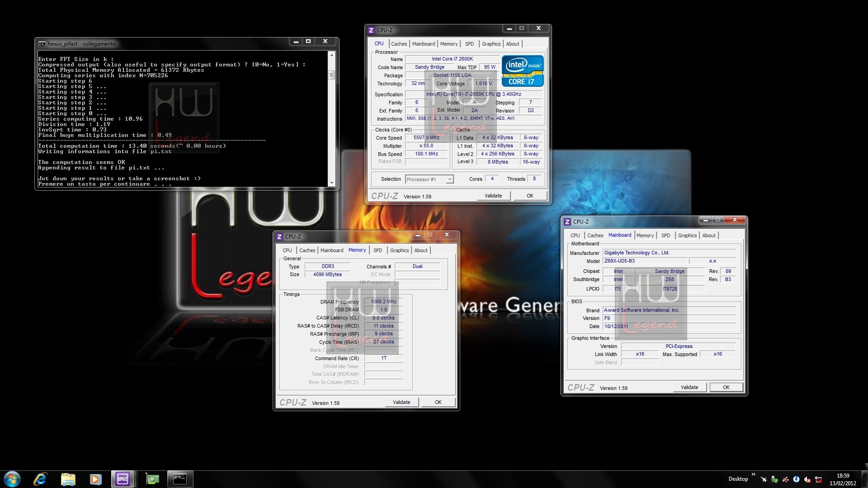Click OK in the top CPU-Z window

530,196
